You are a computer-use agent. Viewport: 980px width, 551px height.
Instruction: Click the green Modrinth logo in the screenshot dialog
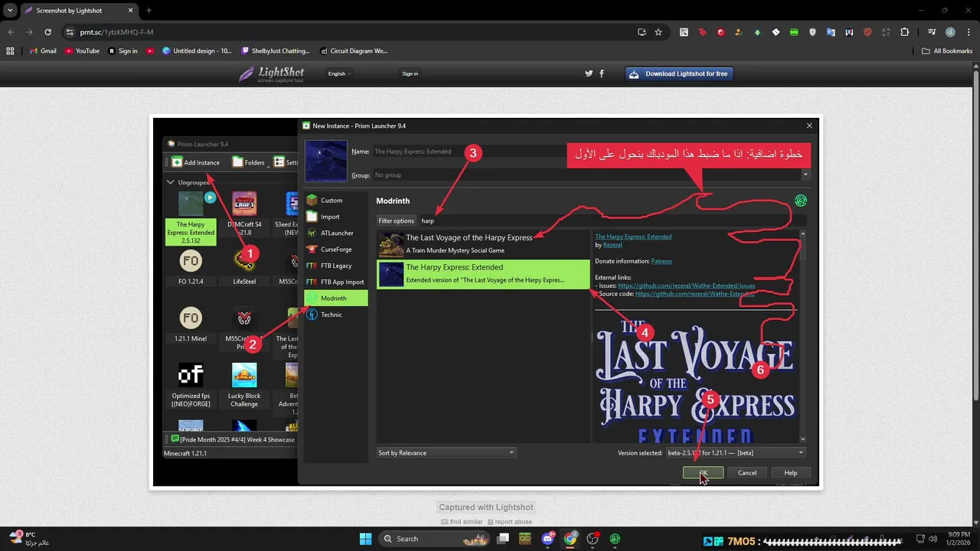click(801, 201)
